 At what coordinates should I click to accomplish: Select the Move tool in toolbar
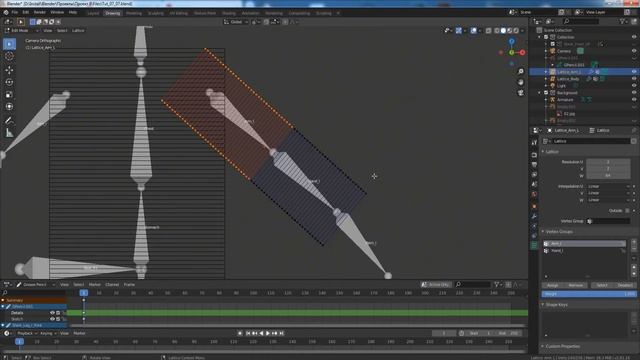click(x=9, y=70)
